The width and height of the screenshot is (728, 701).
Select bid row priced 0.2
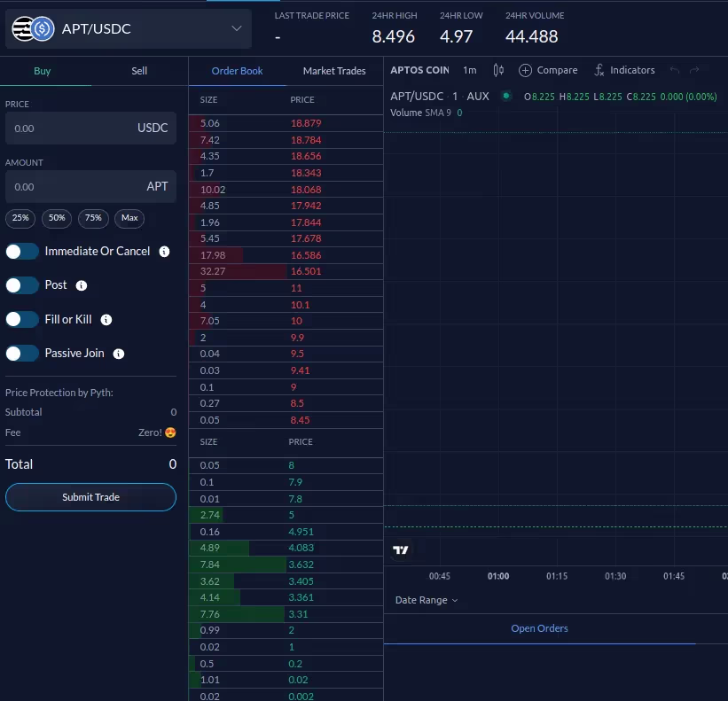click(286, 664)
